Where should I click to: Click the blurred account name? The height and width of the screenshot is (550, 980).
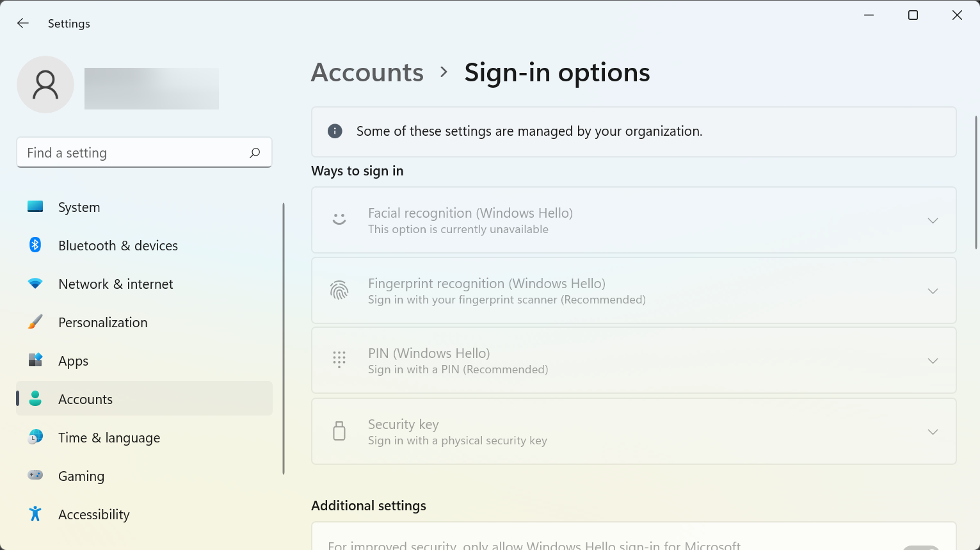[152, 88]
